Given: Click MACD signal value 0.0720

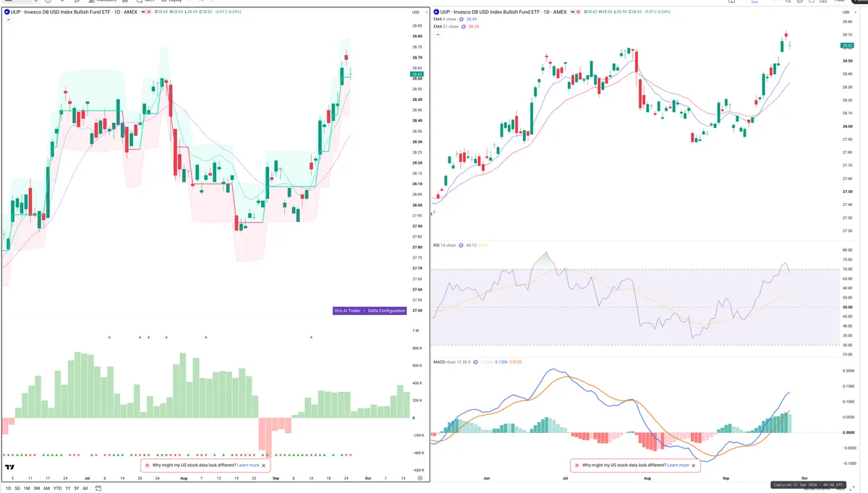Looking at the screenshot, I should 516,361.
